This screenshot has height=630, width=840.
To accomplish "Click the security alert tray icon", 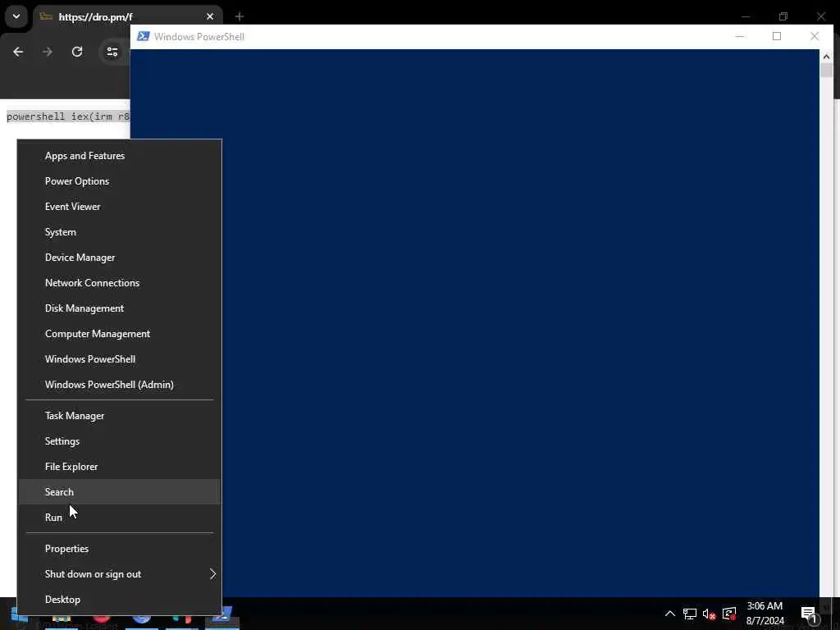I will click(x=729, y=614).
